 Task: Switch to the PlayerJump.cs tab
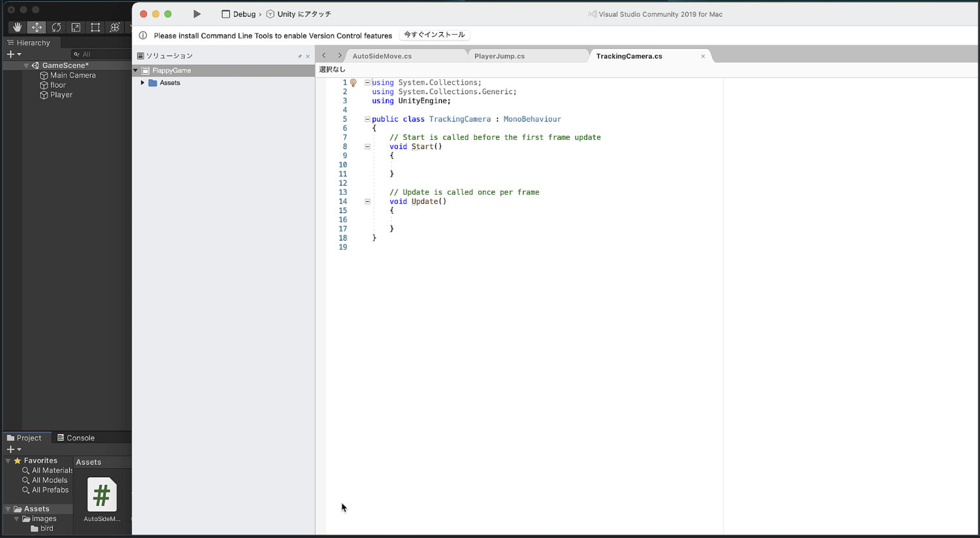pyautogui.click(x=499, y=56)
